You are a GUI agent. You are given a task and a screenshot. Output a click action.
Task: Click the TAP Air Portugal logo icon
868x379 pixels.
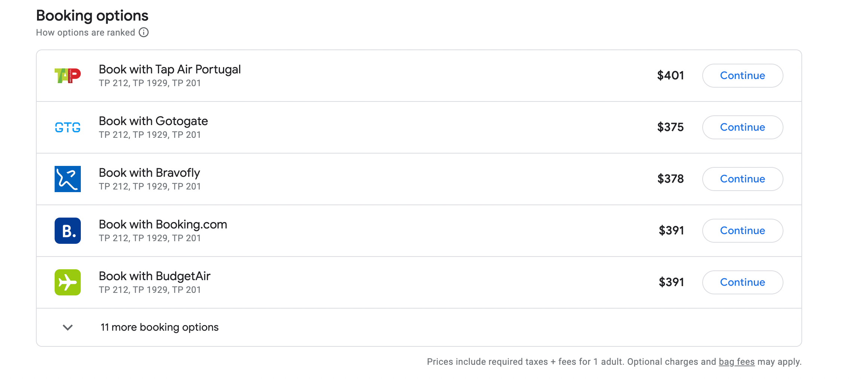click(68, 76)
